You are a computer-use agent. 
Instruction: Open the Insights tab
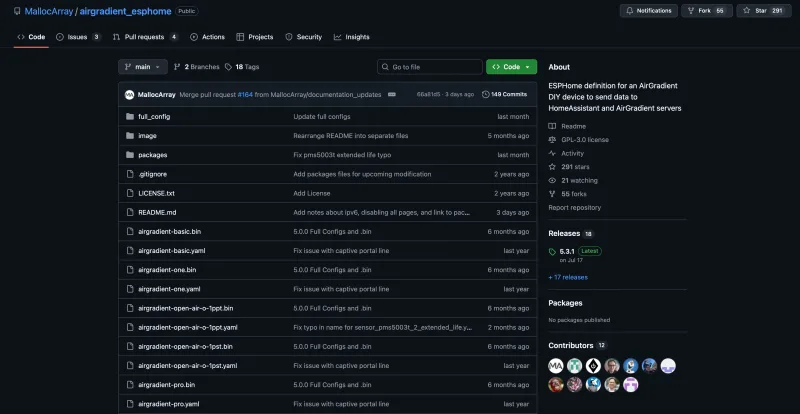352,37
